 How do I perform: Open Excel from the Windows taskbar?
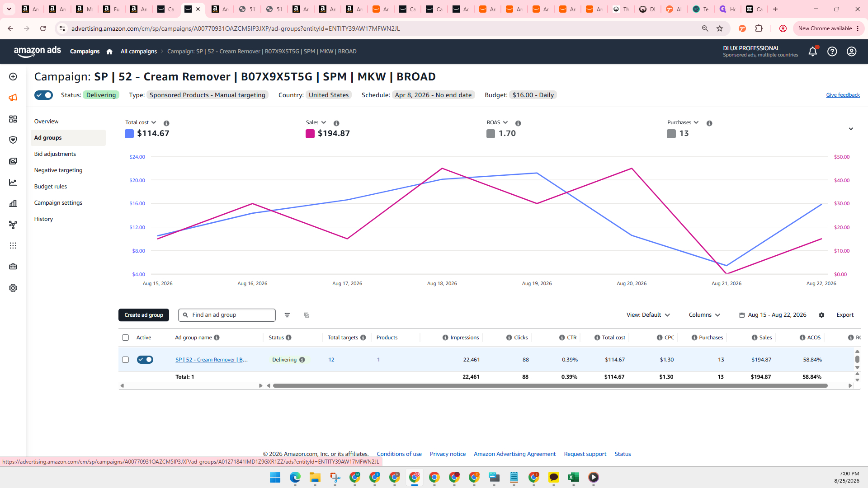pos(574,477)
